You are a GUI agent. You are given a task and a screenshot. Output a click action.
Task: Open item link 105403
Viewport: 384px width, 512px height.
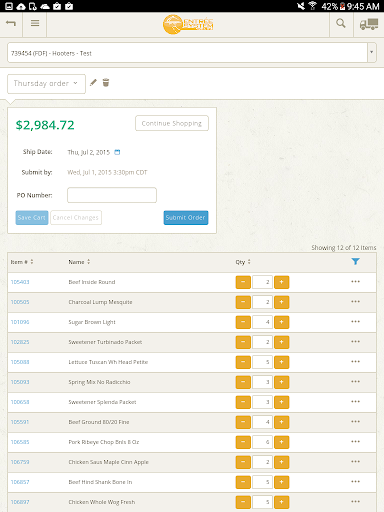point(20,282)
